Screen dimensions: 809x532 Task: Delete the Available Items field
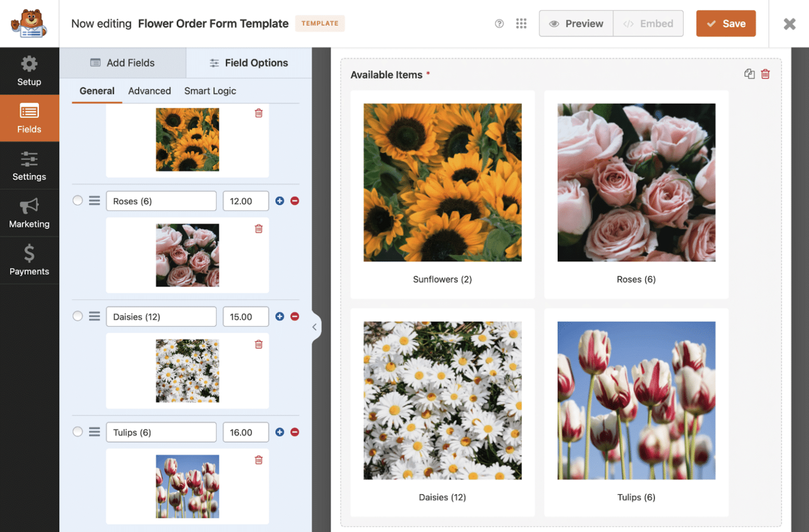(x=765, y=74)
